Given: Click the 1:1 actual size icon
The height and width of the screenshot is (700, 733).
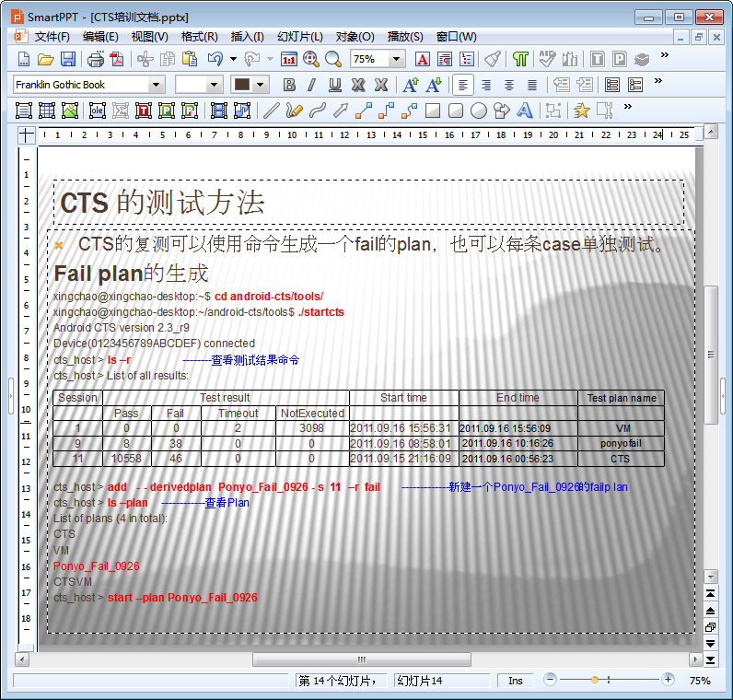Looking at the screenshot, I should coord(289,59).
